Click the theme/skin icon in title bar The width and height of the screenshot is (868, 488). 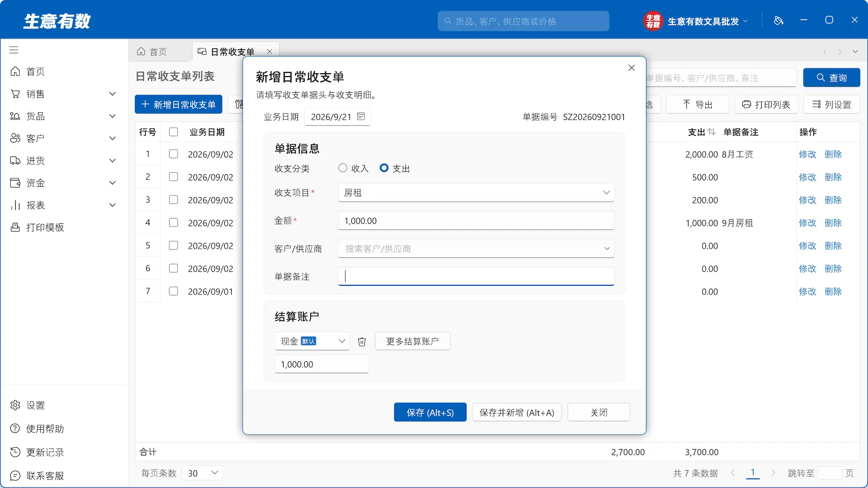pyautogui.click(x=778, y=20)
